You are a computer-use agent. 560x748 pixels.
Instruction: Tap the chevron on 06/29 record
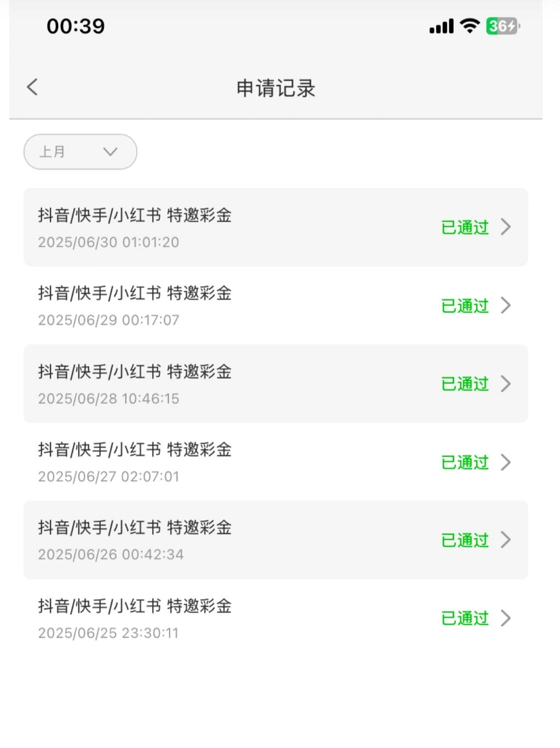[x=506, y=305]
